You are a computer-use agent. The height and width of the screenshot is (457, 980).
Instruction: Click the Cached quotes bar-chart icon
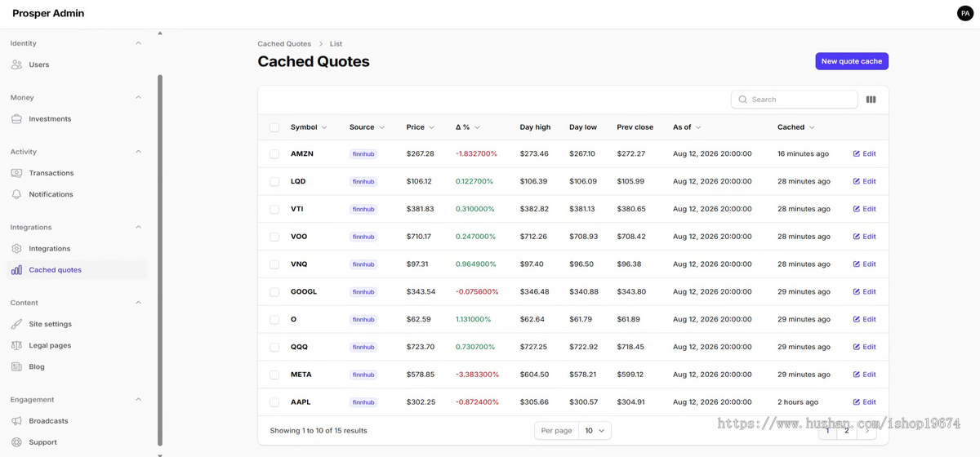pos(16,270)
